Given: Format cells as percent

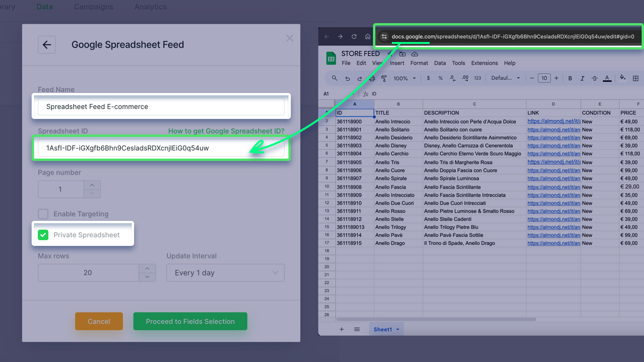Looking at the screenshot, I should pyautogui.click(x=441, y=78).
